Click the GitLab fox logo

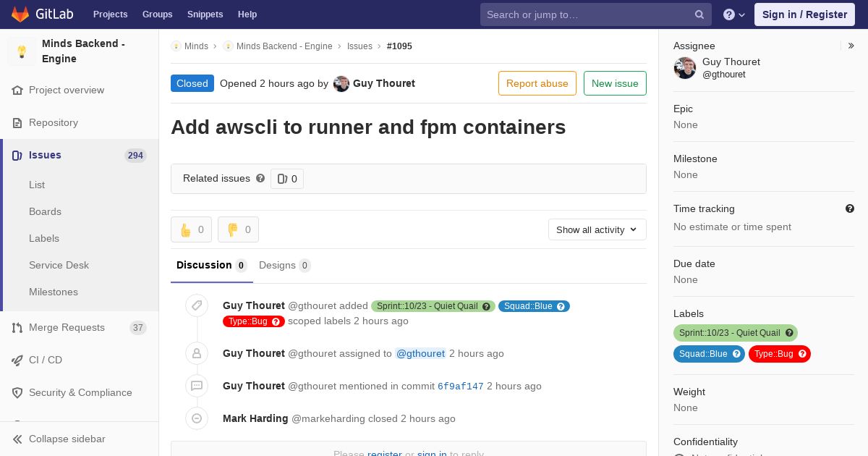(20, 14)
